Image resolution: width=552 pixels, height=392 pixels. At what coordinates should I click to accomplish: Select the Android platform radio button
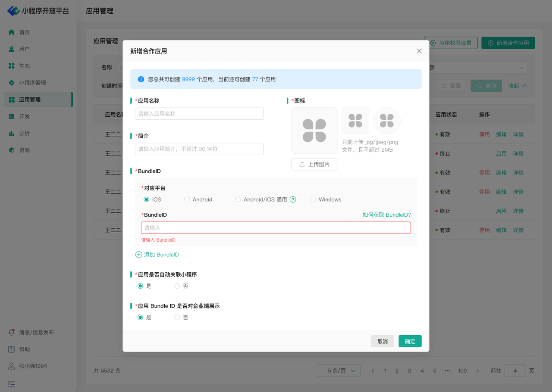click(187, 199)
